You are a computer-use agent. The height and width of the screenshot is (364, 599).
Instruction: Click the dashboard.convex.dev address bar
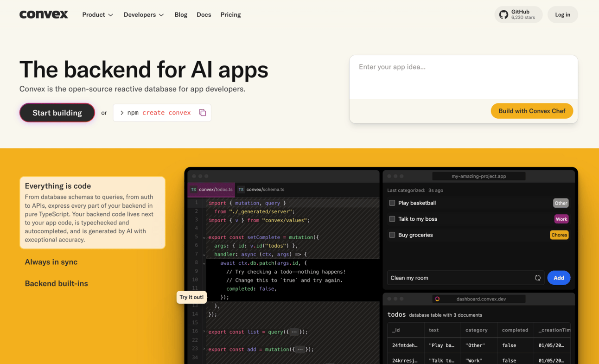click(479, 299)
